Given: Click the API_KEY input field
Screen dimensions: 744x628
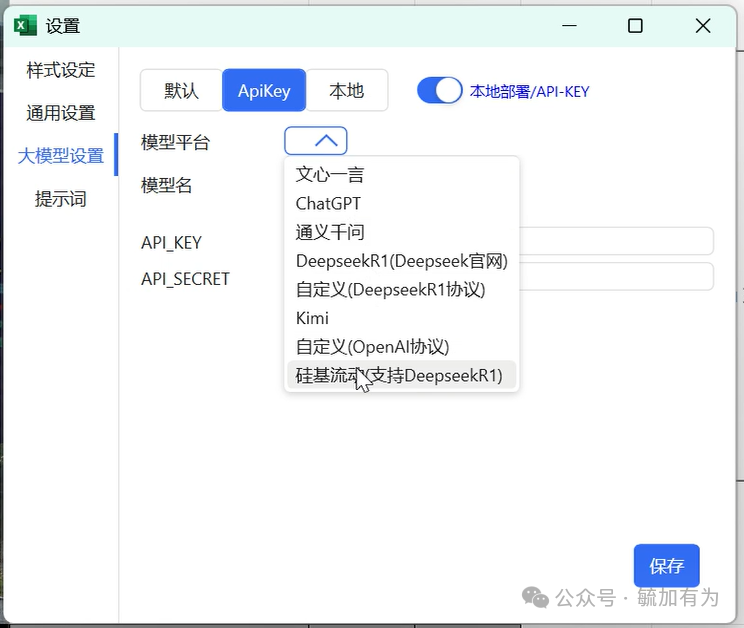Looking at the screenshot, I should coord(616,241).
